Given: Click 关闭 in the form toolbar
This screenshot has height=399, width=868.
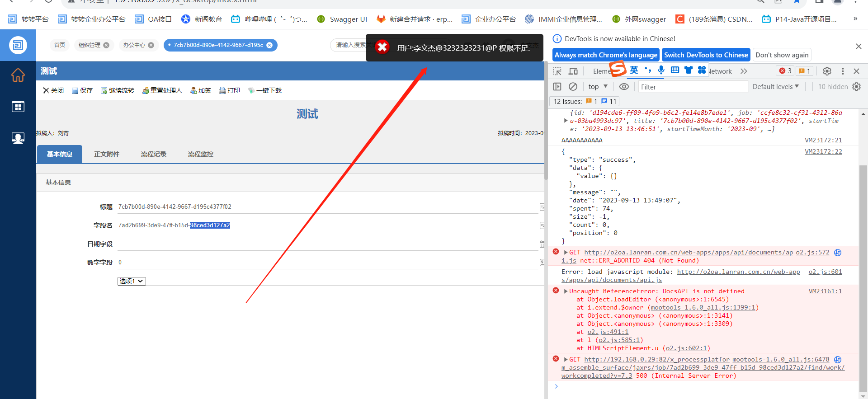Looking at the screenshot, I should (x=53, y=90).
